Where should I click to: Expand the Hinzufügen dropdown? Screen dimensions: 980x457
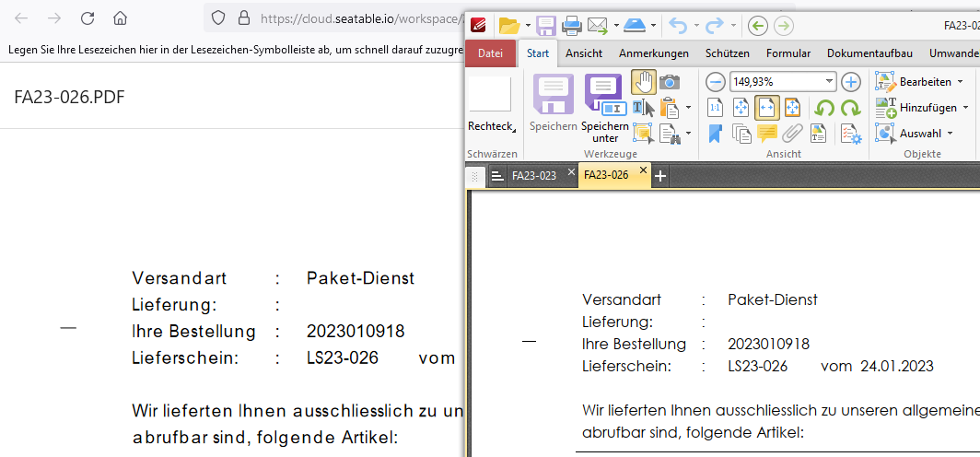[964, 108]
